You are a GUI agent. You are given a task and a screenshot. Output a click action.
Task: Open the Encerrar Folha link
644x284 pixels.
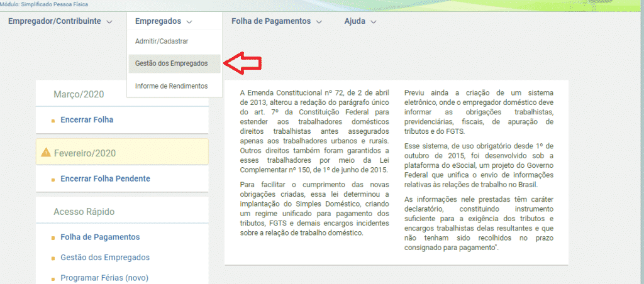pyautogui.click(x=87, y=120)
